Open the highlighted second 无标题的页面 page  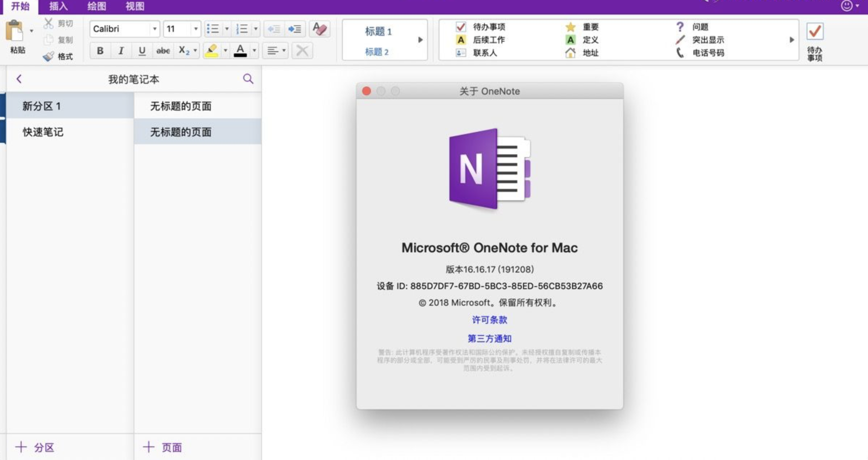click(198, 132)
